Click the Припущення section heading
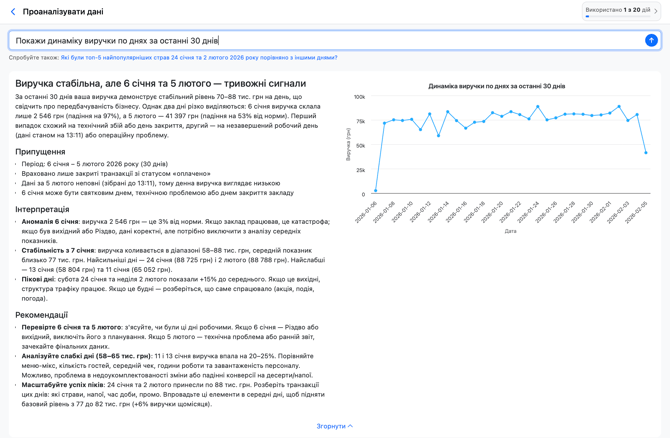Screen dimensions: 670x438 40,151
